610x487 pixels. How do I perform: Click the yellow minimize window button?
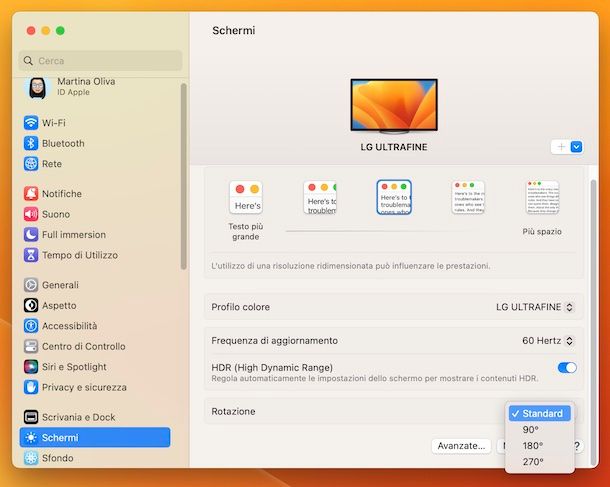[46, 31]
